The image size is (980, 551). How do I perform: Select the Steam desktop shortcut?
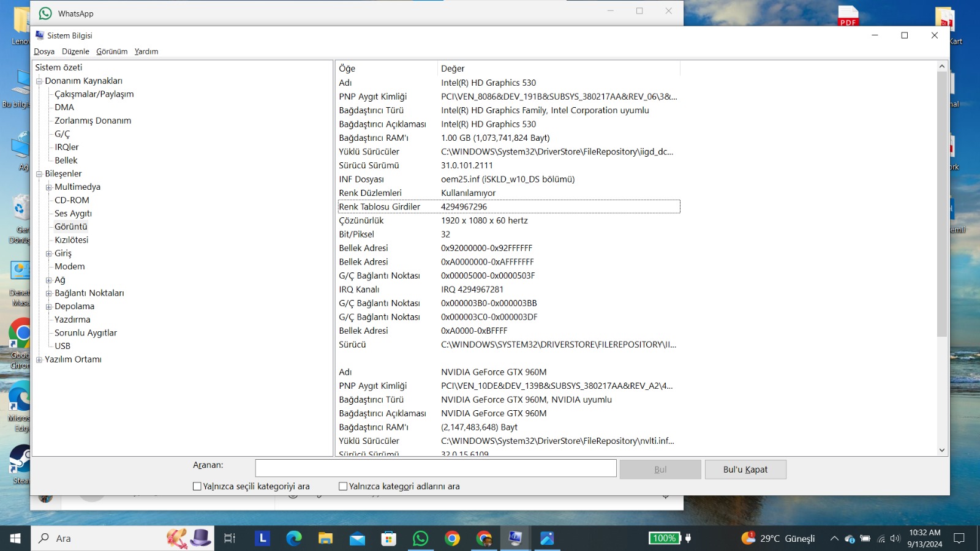point(20,463)
